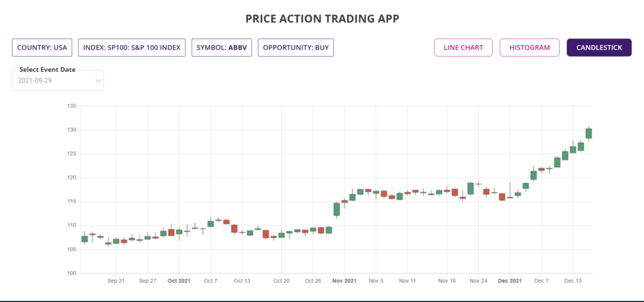Switch to the Line Chart view
Screen dimensions: 644x302
[x=463, y=47]
